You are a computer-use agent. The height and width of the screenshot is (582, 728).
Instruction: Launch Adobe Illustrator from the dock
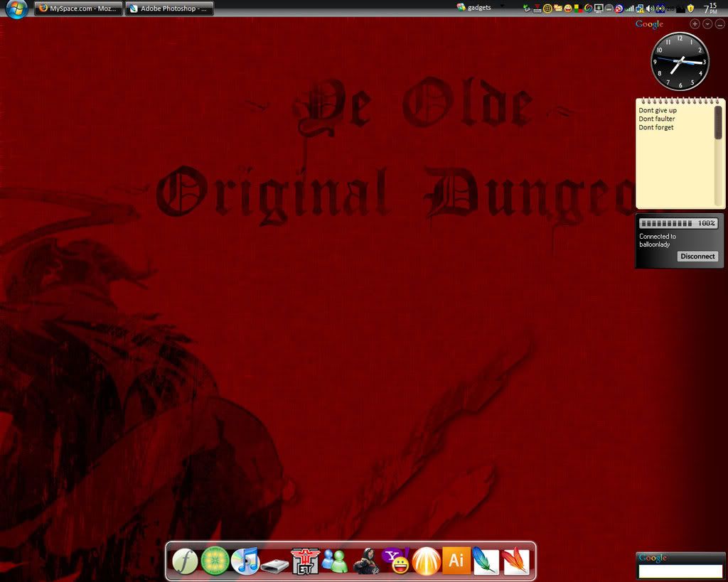(456, 561)
